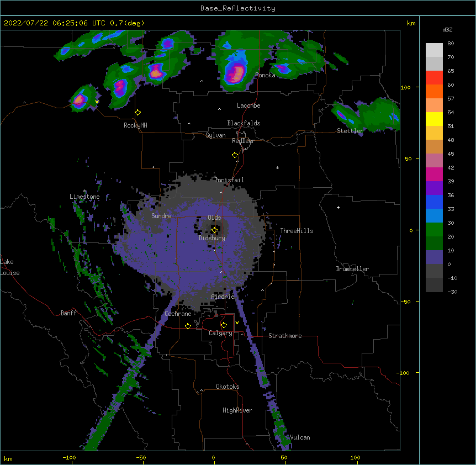Select the Drumheller label
The height and width of the screenshot is (465, 476).
tap(352, 269)
